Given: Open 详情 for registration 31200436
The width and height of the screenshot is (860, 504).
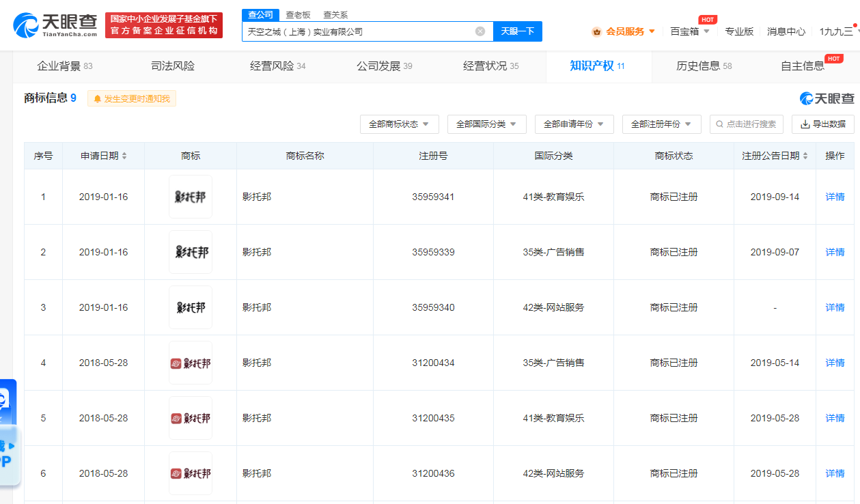Looking at the screenshot, I should click(x=835, y=473).
